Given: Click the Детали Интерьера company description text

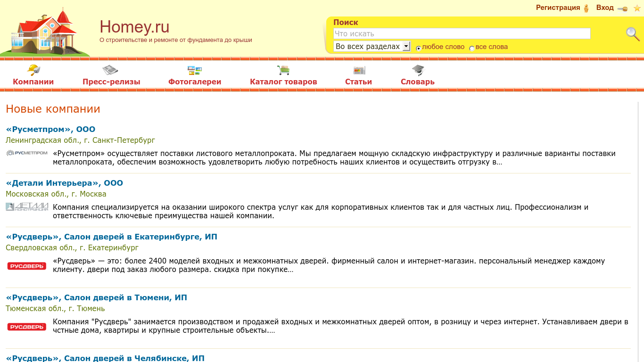Looking at the screenshot, I should [321, 212].
